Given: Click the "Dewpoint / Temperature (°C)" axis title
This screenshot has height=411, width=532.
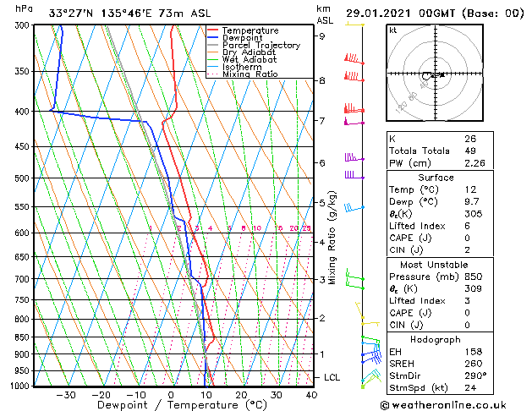Looking at the screenshot, I should [182, 405].
